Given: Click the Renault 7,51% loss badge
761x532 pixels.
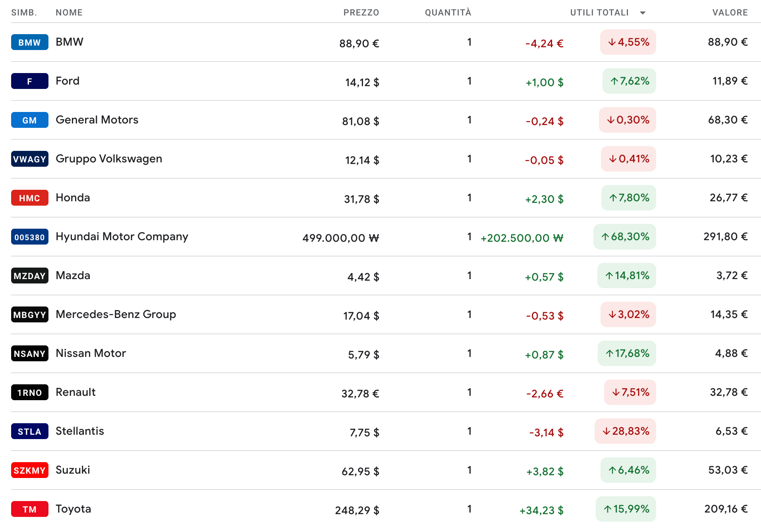Looking at the screenshot, I should [x=630, y=392].
